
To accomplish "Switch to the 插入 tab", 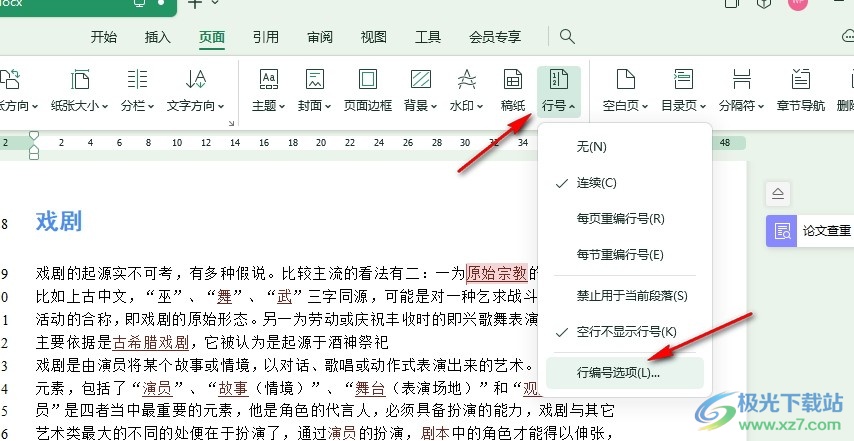I will coord(157,37).
